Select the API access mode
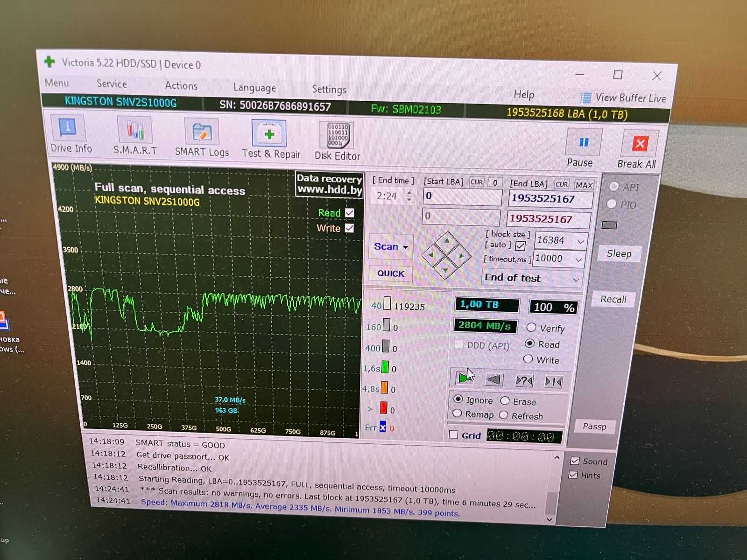Image resolution: width=747 pixels, height=560 pixels. coord(614,186)
